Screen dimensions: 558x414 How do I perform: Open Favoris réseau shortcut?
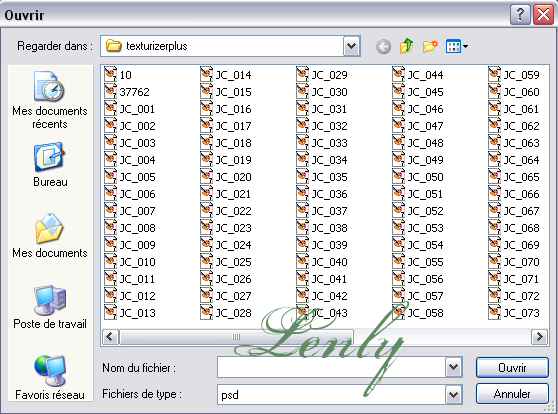[49, 377]
